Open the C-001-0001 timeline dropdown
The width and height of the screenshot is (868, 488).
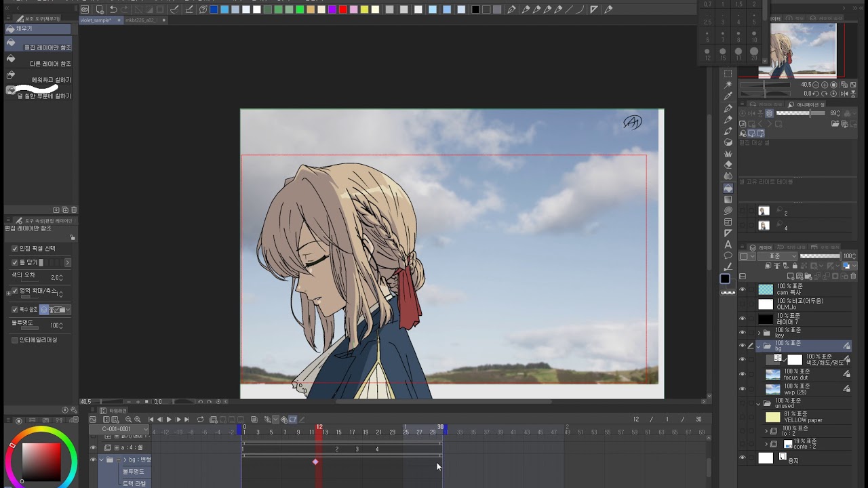point(119,429)
